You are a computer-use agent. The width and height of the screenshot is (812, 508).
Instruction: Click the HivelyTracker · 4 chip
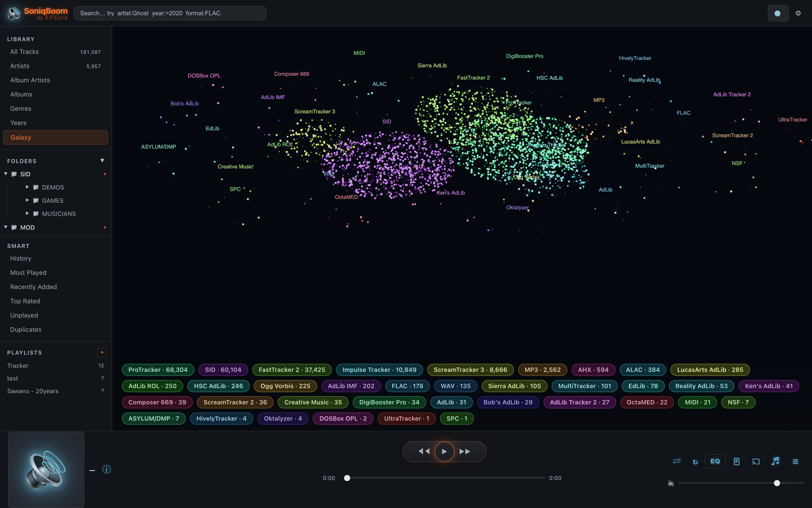pyautogui.click(x=221, y=418)
